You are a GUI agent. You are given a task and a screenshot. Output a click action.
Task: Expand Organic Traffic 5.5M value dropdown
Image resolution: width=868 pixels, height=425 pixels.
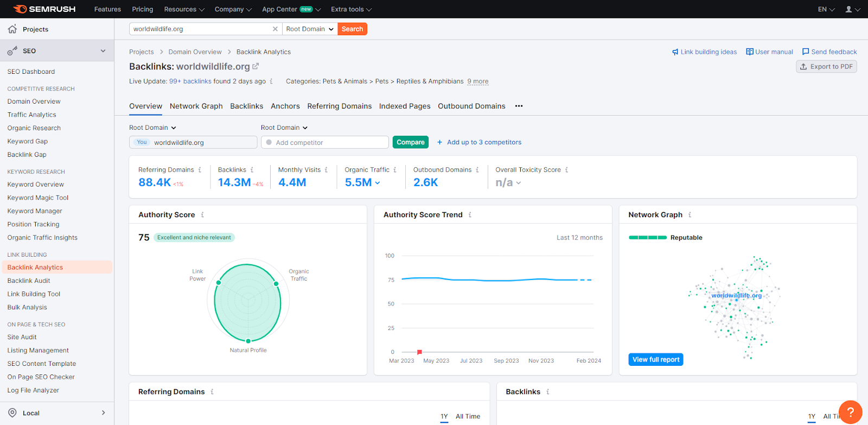point(378,183)
